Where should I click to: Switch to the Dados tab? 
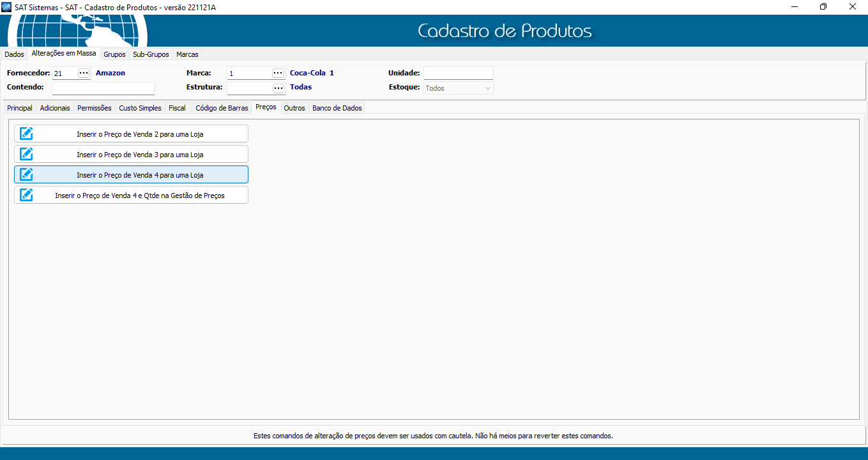14,54
